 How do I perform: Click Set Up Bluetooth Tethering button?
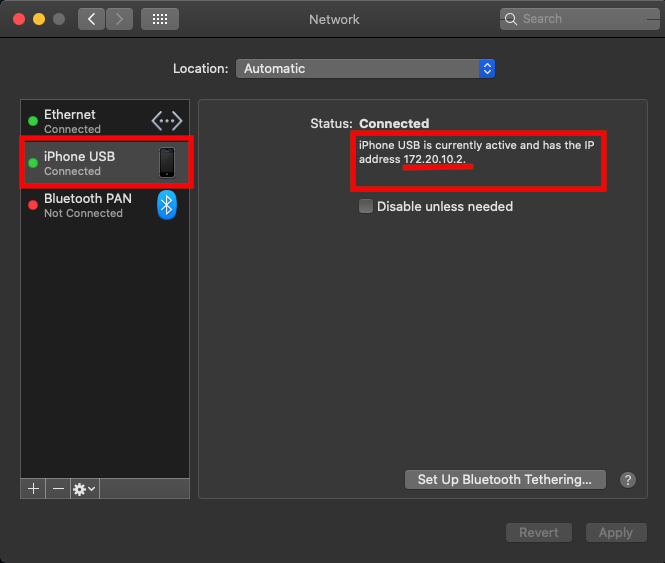(505, 479)
